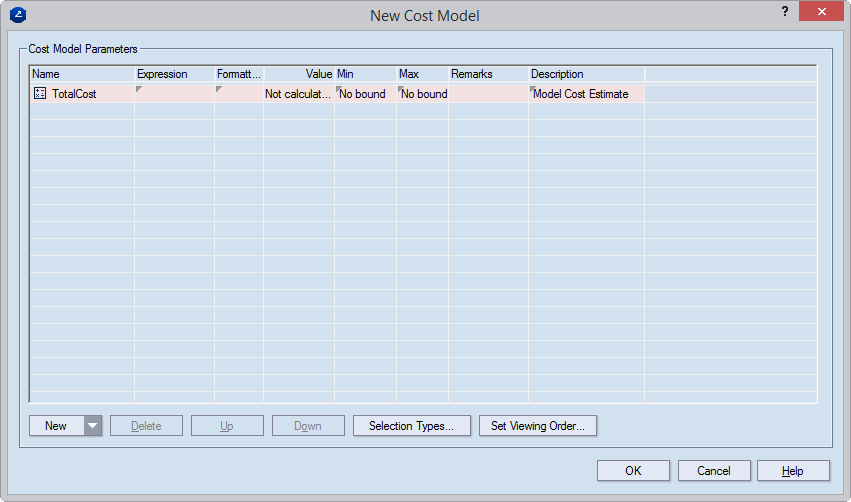Image resolution: width=851 pixels, height=502 pixels.
Task: Cancel the New Cost Model dialog
Action: click(x=714, y=471)
